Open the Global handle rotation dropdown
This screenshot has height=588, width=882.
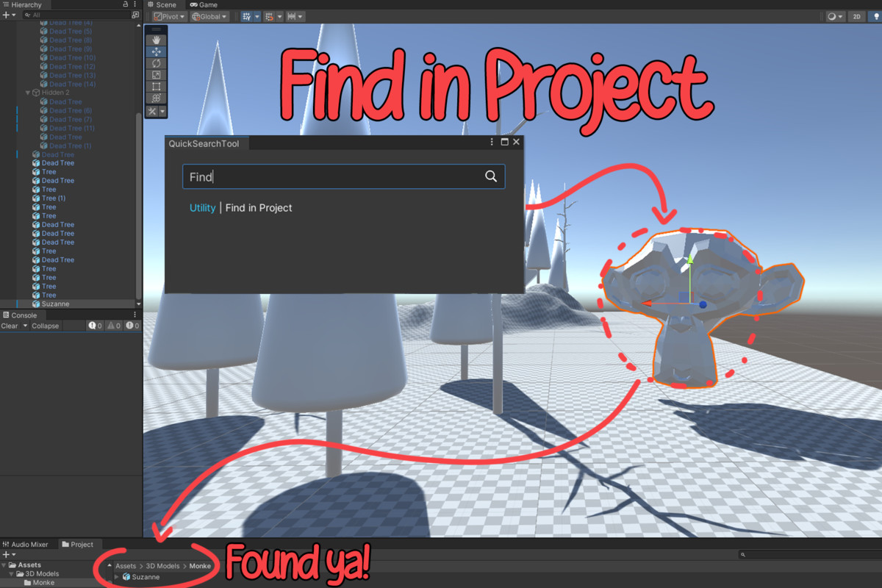pyautogui.click(x=210, y=16)
